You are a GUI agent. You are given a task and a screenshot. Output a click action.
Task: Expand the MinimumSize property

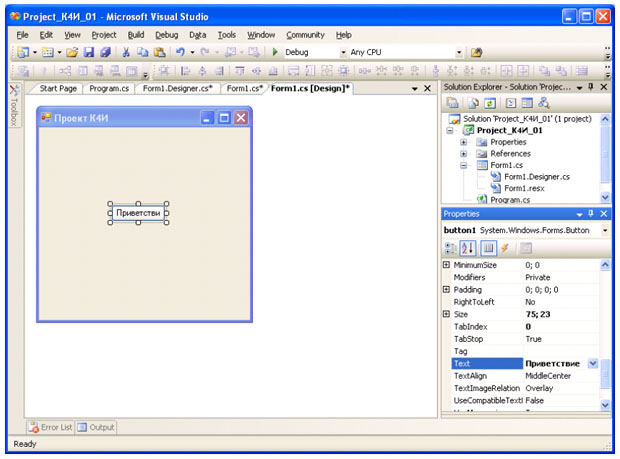point(446,265)
